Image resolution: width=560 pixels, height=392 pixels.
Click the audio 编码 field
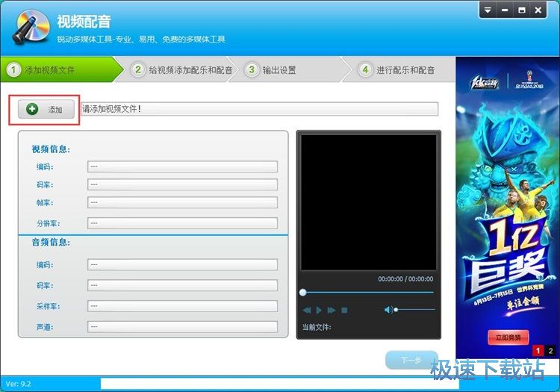tap(182, 264)
